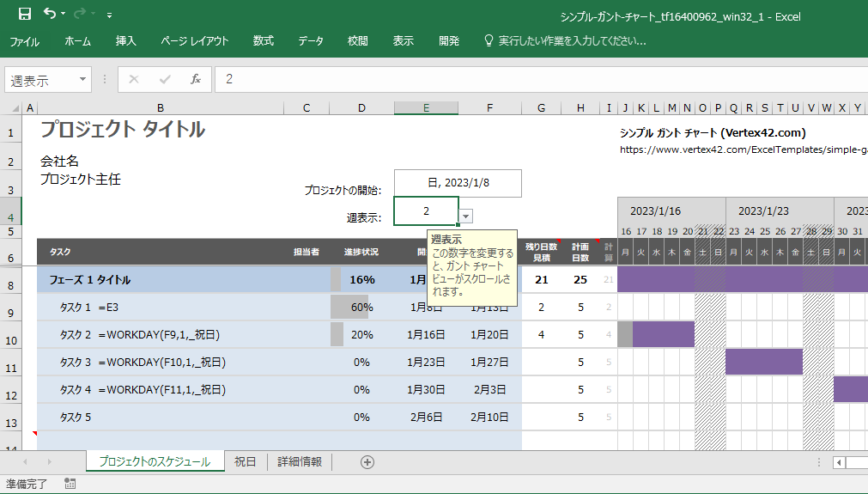The image size is (868, 494).
Task: Open the 数式 ribbon tab
Action: (264, 41)
